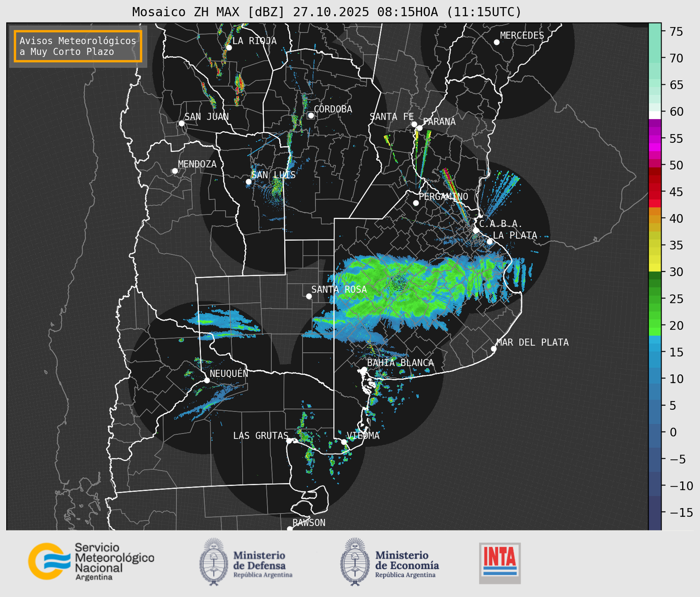700x597 pixels.
Task: Click the 75 value on the scale
Action: coord(676,32)
